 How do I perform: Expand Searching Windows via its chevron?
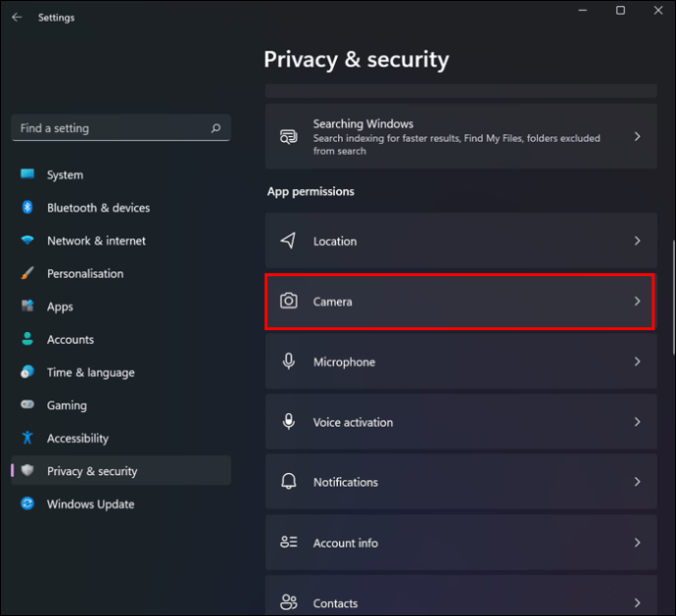coord(637,137)
